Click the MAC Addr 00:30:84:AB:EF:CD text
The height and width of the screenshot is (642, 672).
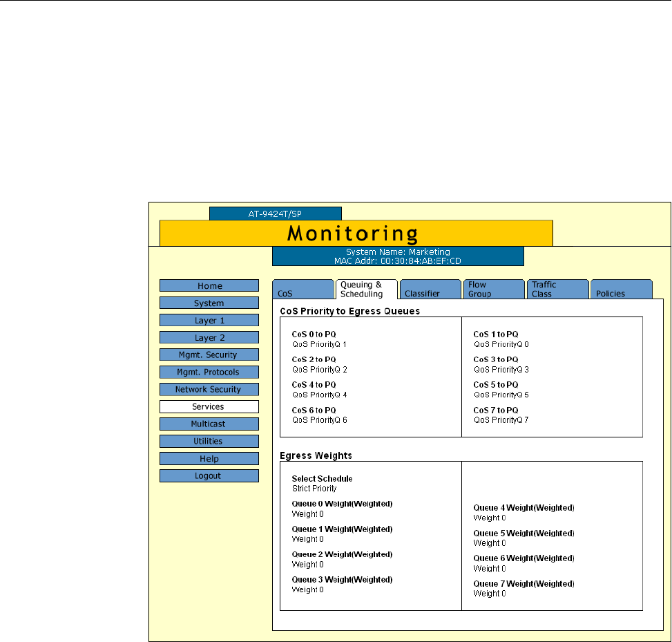(398, 261)
